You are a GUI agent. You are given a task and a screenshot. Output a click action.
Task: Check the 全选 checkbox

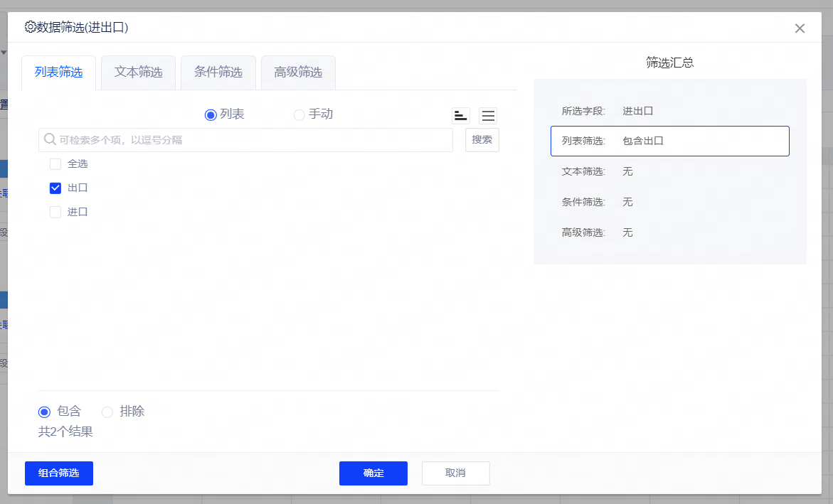pyautogui.click(x=55, y=164)
